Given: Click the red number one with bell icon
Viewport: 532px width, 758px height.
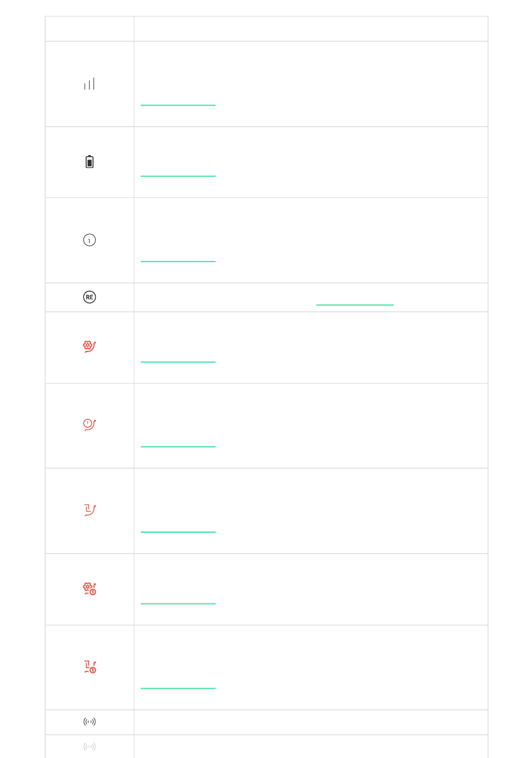Looking at the screenshot, I should pyautogui.click(x=90, y=510).
